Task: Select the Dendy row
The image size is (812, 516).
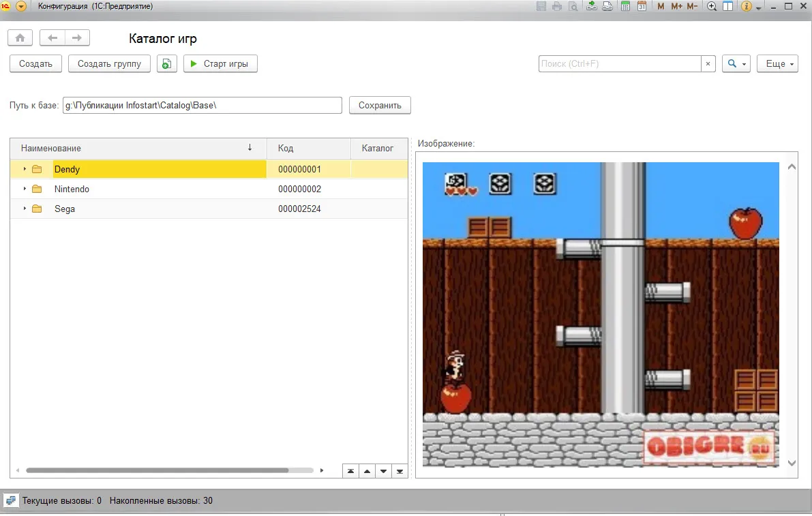Action: (209, 169)
